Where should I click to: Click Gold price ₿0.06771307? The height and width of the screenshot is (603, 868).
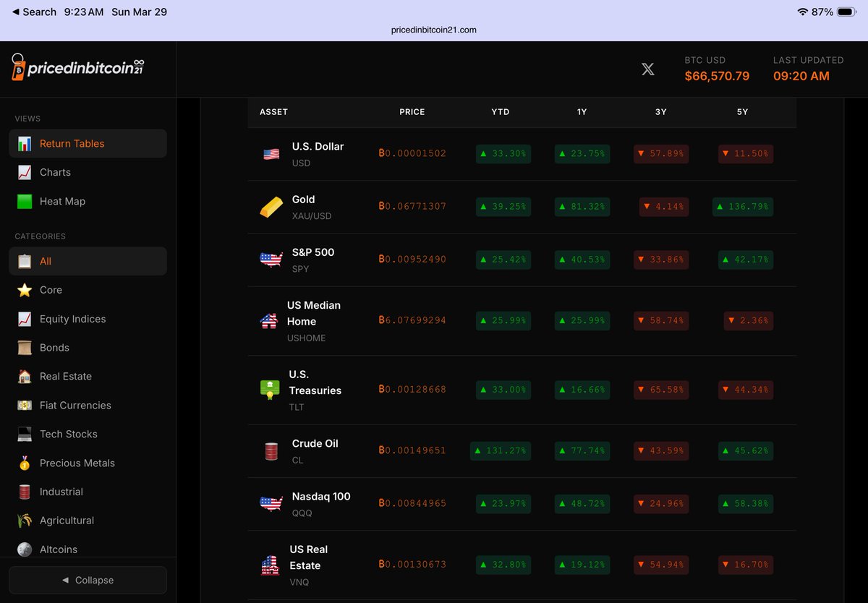click(412, 206)
